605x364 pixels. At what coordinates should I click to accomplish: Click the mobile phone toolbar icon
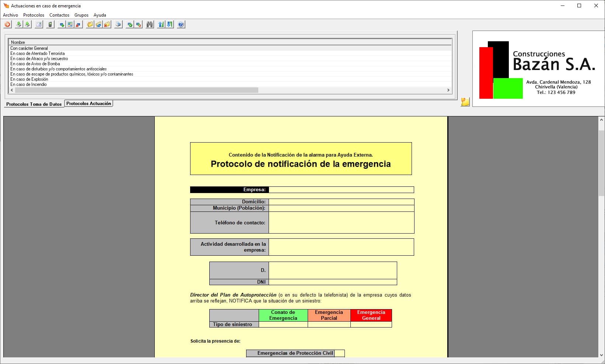[x=50, y=25]
